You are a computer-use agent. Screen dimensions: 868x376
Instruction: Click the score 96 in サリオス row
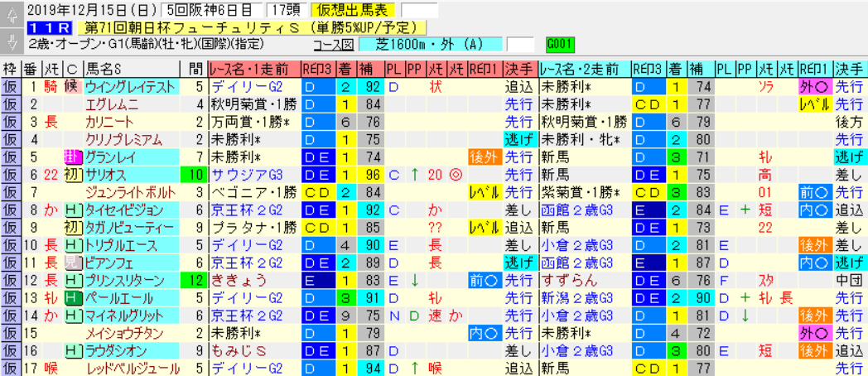click(371, 176)
